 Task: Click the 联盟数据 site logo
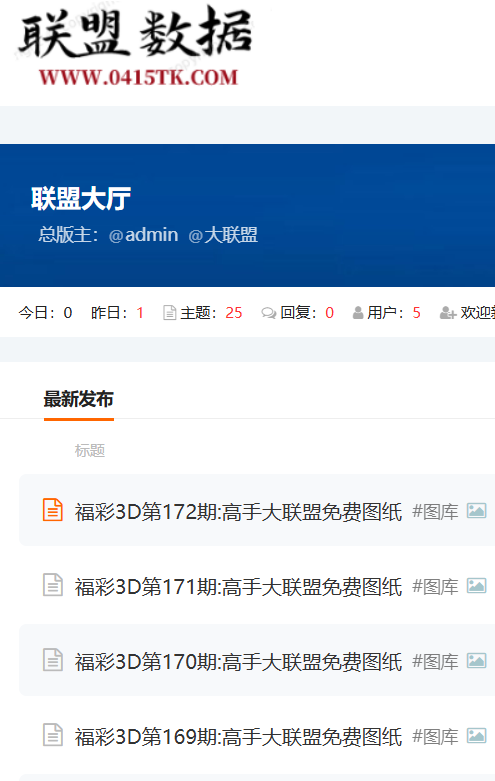click(x=135, y=46)
